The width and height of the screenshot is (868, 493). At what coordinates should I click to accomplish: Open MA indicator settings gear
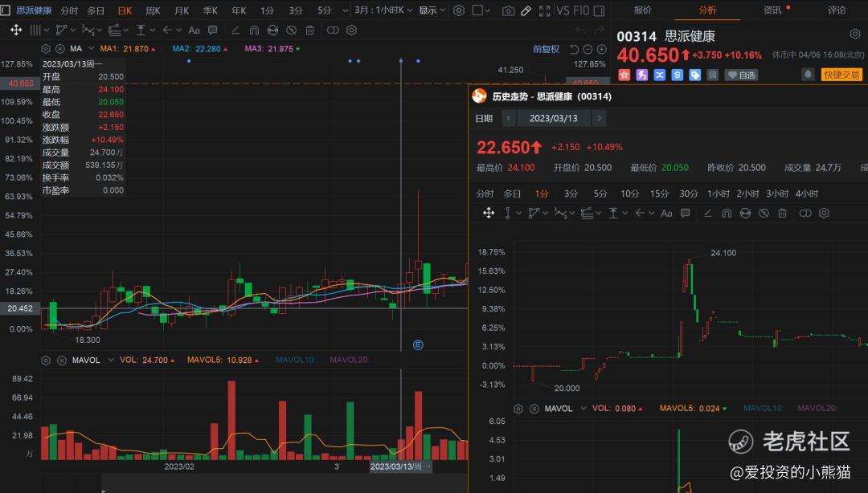[x=46, y=49]
